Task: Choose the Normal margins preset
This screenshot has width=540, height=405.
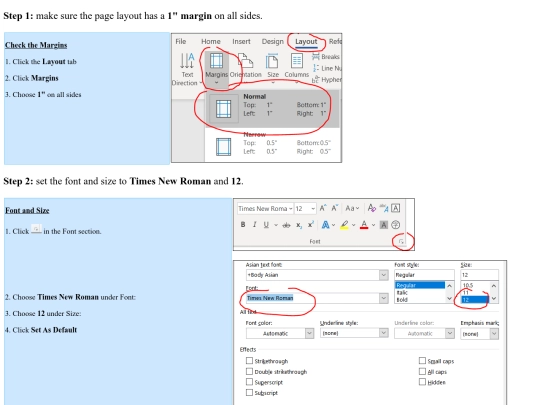Action: coord(272,109)
